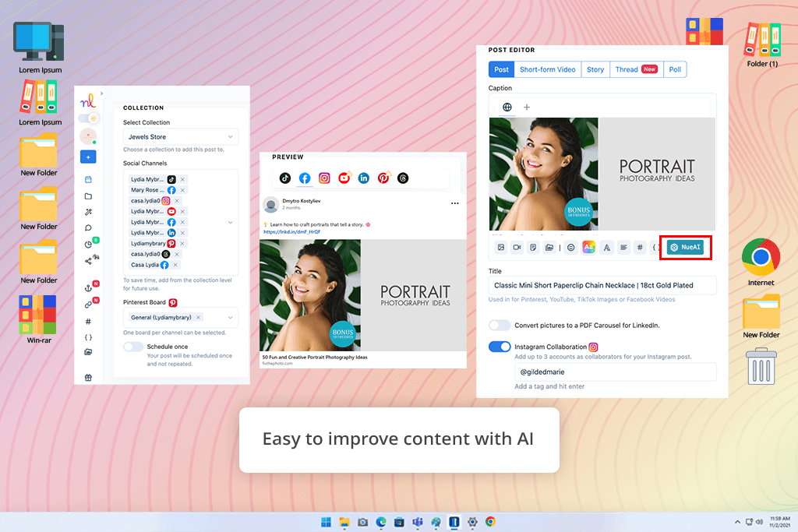Open the emoji picker in caption toolbar
Image resolution: width=798 pixels, height=532 pixels.
click(571, 248)
